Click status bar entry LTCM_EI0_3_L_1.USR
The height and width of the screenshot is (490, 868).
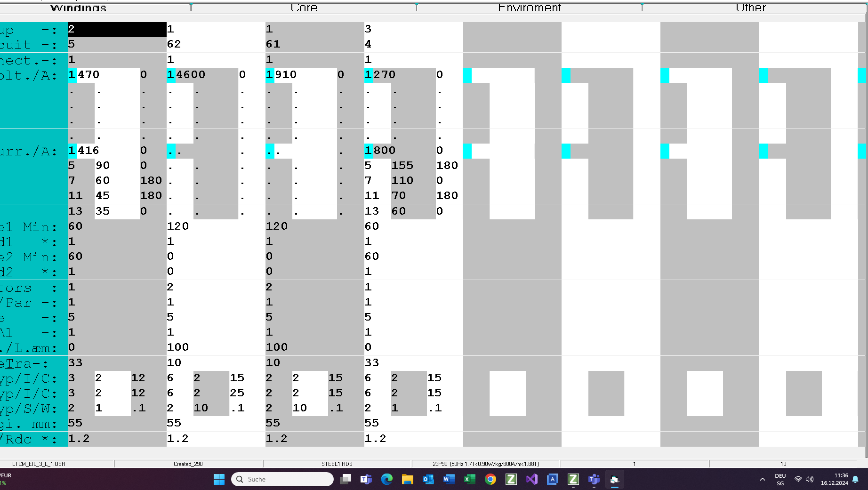tap(39, 464)
